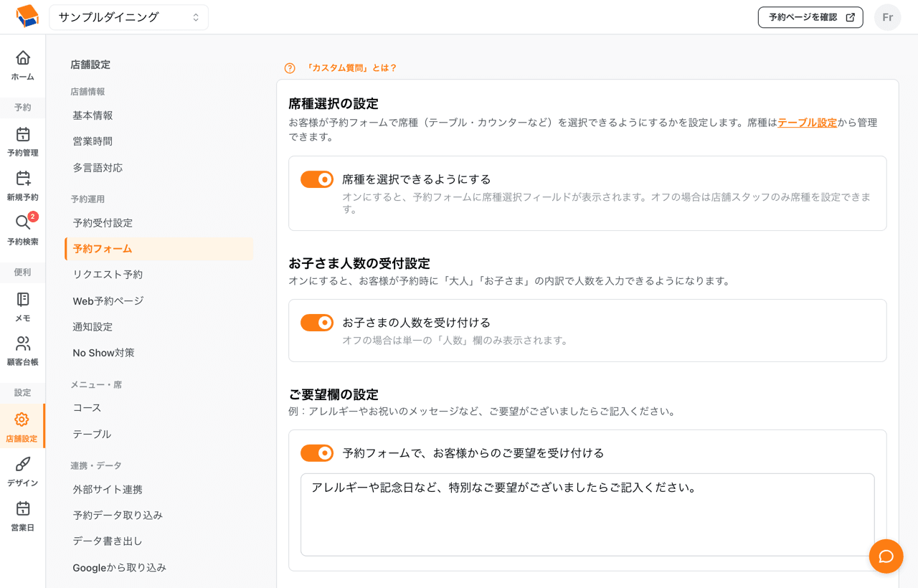
Task: Open 予約検索 magnifier icon
Action: (23, 223)
